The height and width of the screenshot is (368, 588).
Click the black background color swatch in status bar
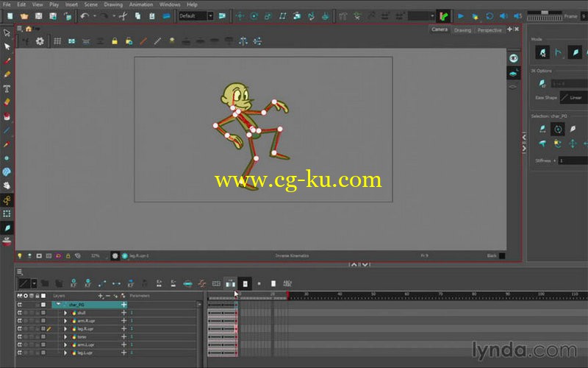pyautogui.click(x=502, y=255)
